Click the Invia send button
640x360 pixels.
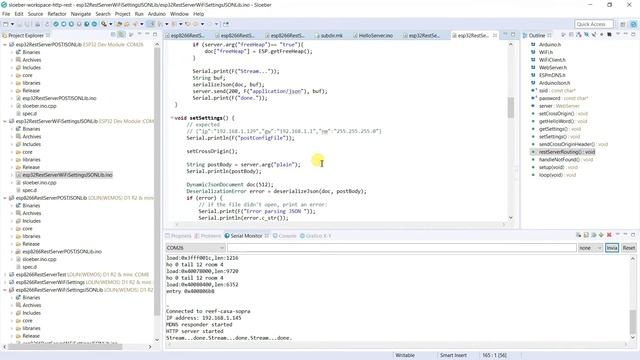pyautogui.click(x=611, y=248)
